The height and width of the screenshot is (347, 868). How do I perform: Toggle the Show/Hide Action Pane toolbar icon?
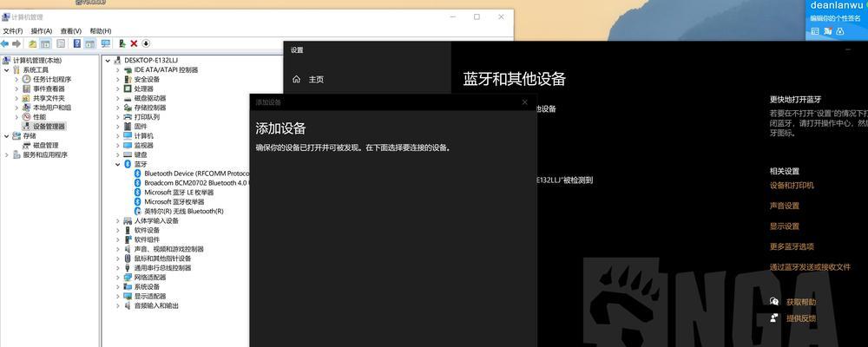[89, 43]
